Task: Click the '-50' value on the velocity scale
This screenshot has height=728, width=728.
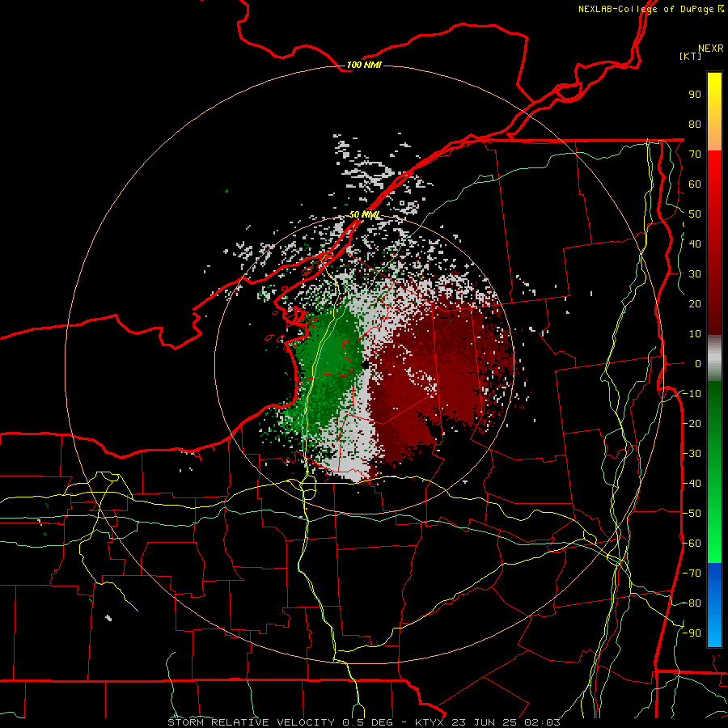Action: coord(692,514)
